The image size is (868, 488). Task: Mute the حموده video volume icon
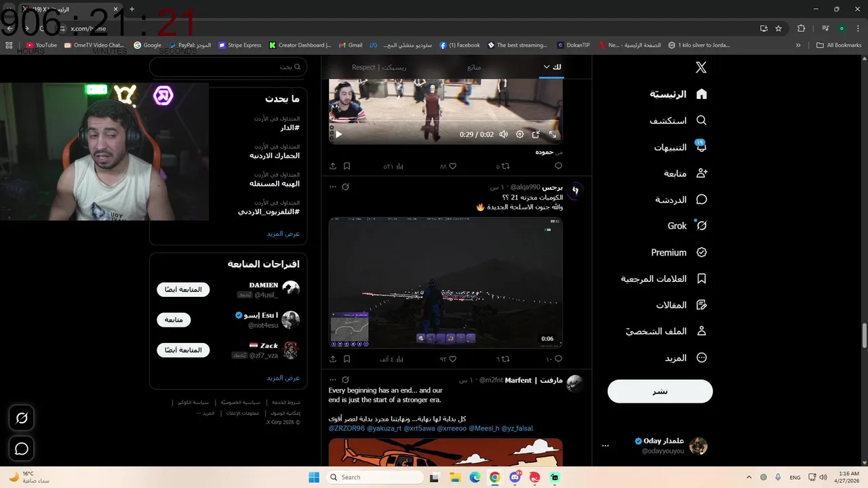[x=503, y=134]
